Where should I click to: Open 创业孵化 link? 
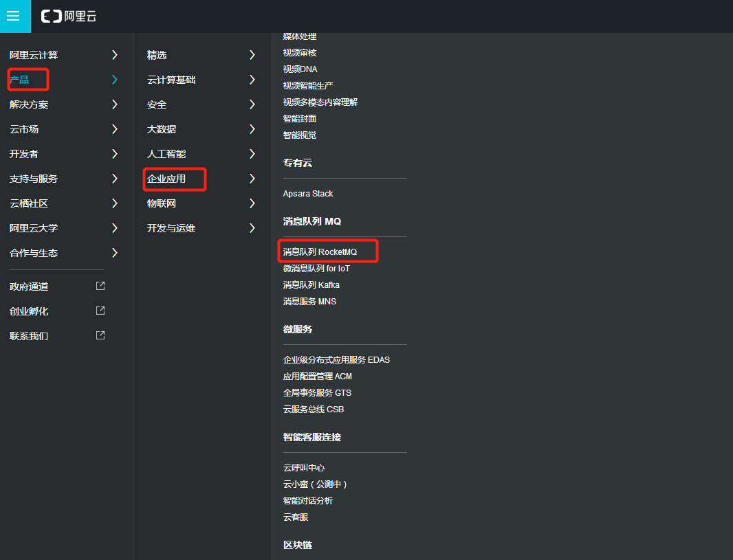tap(29, 311)
